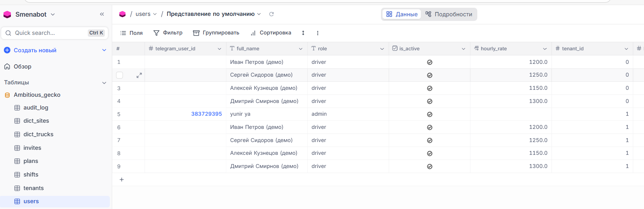The width and height of the screenshot is (644, 209).
Task: Switch to the Details tab
Action: tap(449, 14)
